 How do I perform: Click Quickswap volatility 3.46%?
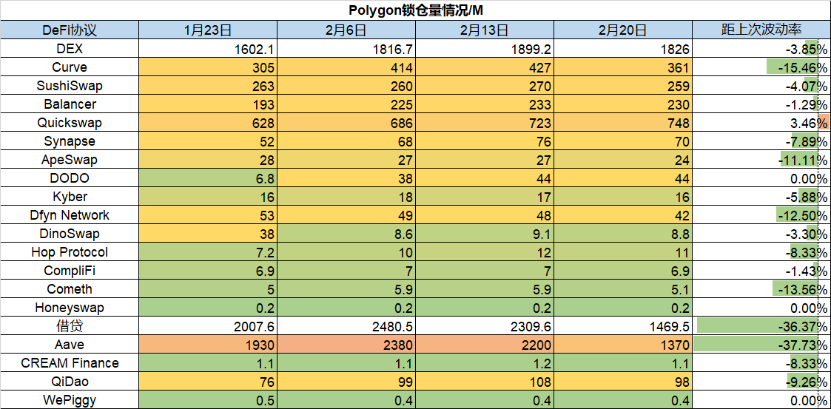(x=762, y=122)
